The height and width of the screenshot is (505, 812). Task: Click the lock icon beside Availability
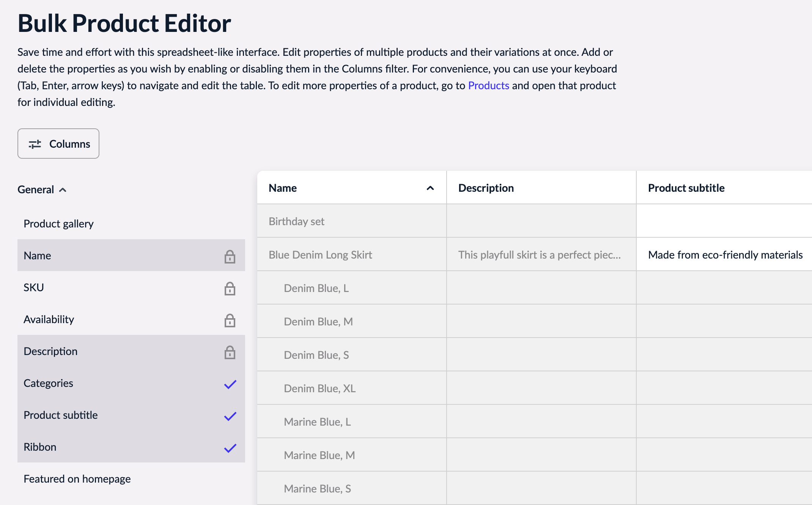230,320
